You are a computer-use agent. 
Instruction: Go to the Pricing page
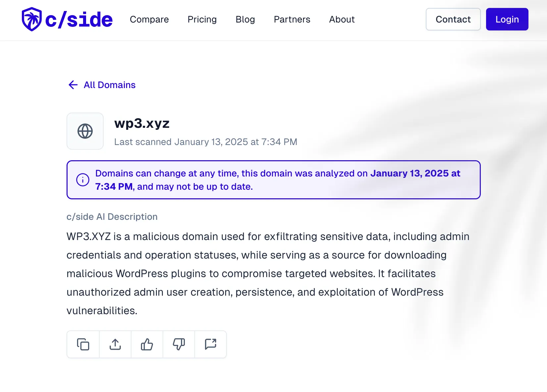pyautogui.click(x=202, y=20)
